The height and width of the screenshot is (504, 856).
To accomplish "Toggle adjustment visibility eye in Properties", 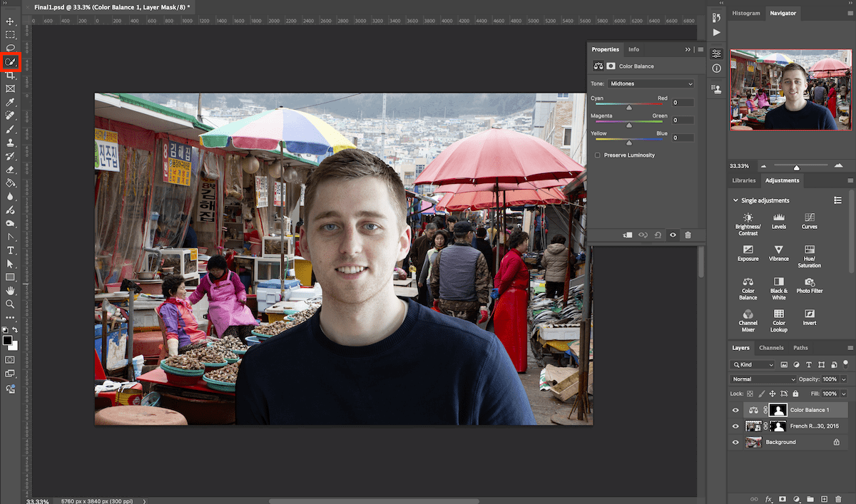I will 673,235.
